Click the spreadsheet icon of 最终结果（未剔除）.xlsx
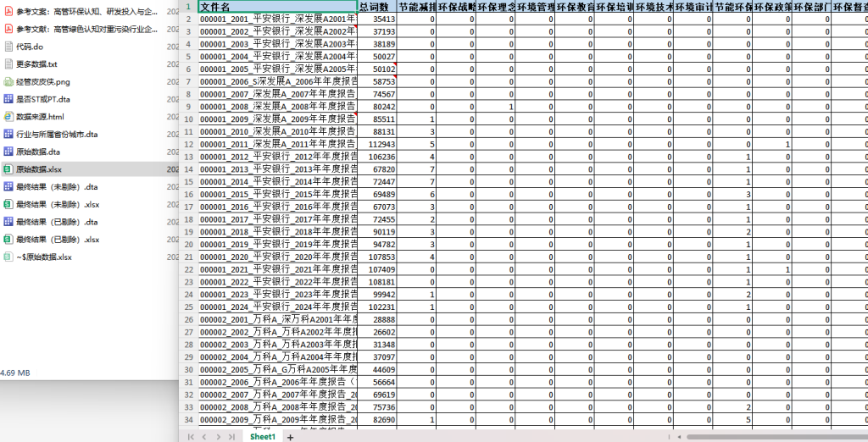Screen dimensions: 868x442 tap(8, 205)
